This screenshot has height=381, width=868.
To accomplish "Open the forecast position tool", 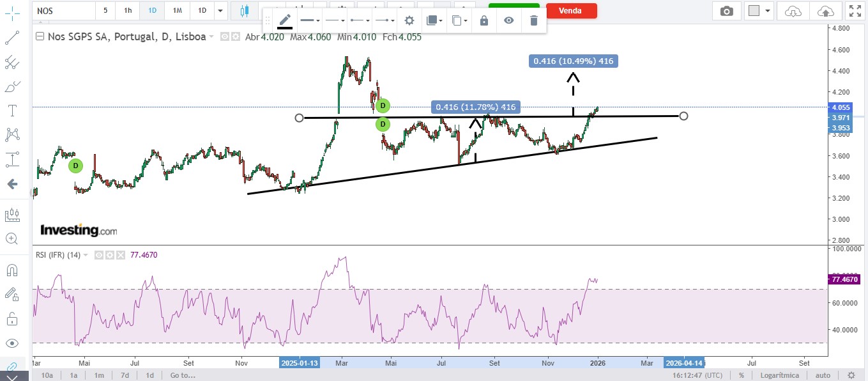I will (x=11, y=214).
